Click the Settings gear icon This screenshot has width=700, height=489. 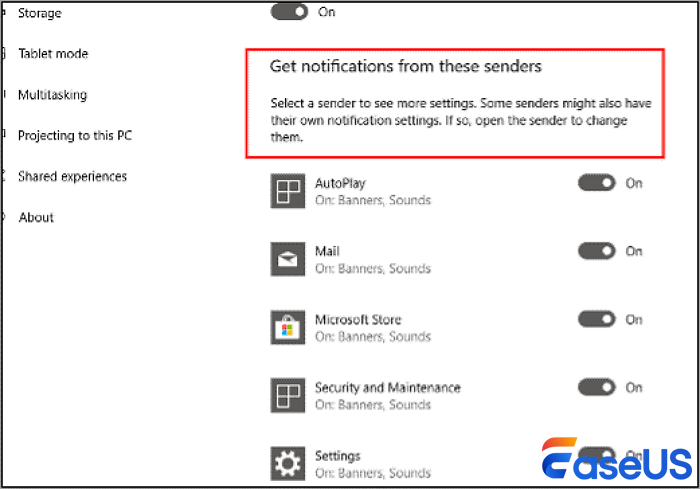(288, 463)
